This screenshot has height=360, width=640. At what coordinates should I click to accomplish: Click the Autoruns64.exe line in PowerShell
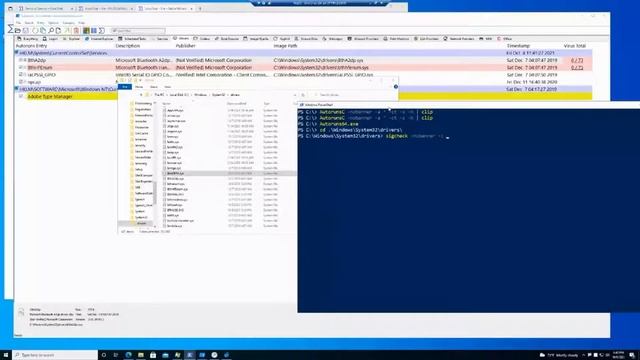(339, 124)
